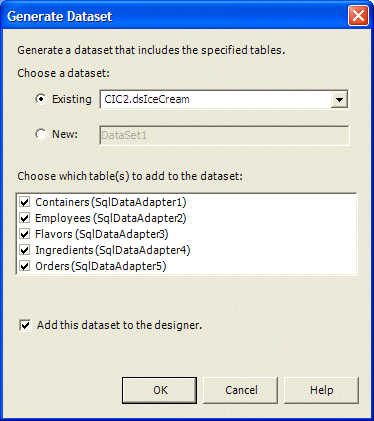This screenshot has width=374, height=421.
Task: Select the Existing dataset radio button
Action: click(x=41, y=99)
